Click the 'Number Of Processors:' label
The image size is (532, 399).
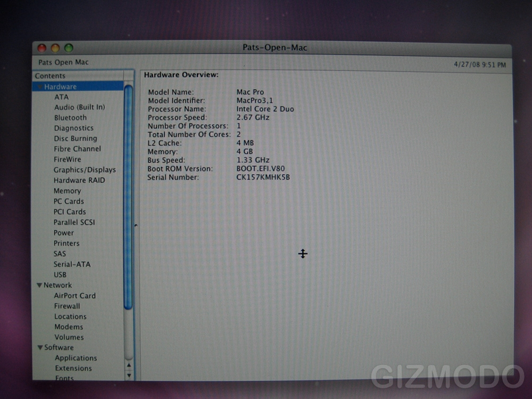coord(188,126)
